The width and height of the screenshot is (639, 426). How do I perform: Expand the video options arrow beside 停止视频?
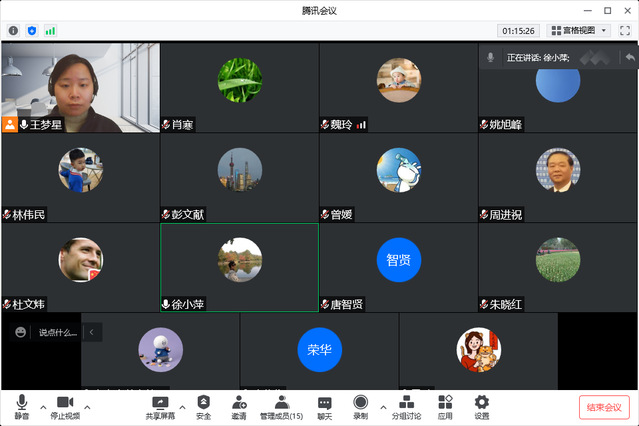[88, 408]
